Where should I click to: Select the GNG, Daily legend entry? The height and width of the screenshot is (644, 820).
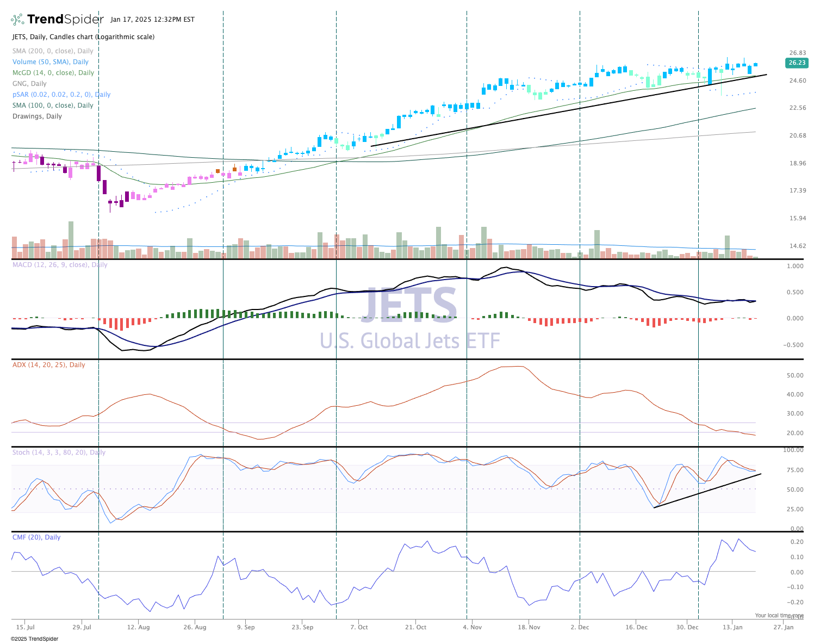29,84
